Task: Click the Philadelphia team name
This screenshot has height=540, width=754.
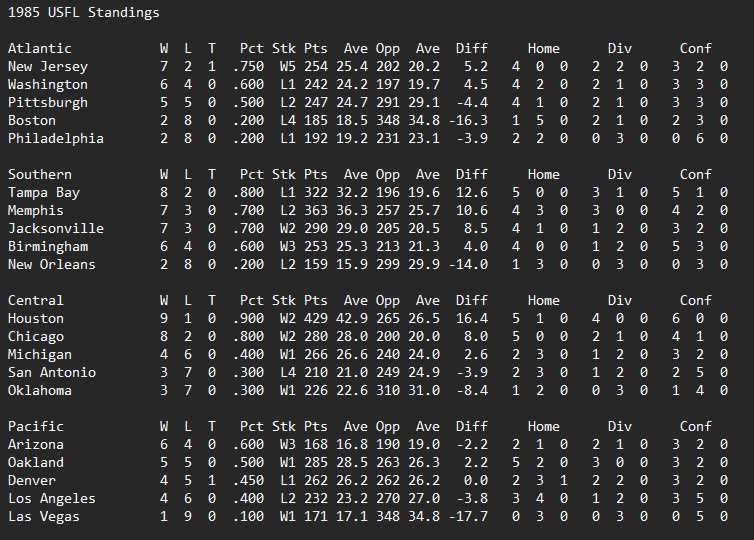Action: click(56, 138)
